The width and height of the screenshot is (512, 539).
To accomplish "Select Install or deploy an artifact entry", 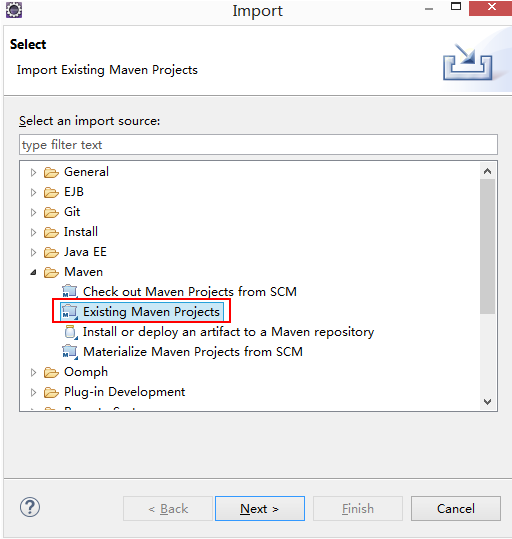I will click(x=228, y=332).
